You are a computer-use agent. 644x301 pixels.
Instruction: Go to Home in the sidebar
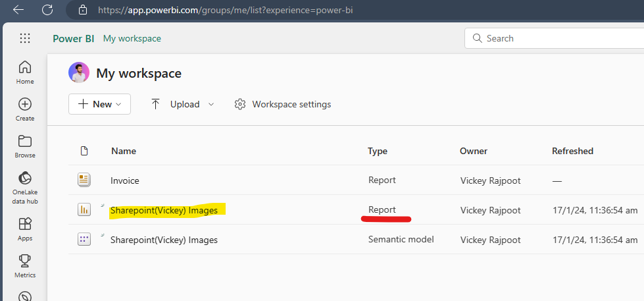point(25,72)
